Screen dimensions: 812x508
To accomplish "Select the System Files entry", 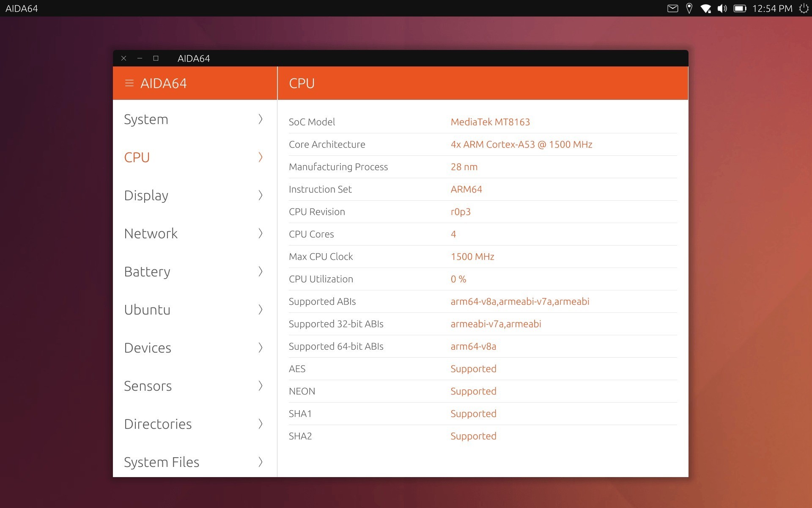I will click(162, 462).
